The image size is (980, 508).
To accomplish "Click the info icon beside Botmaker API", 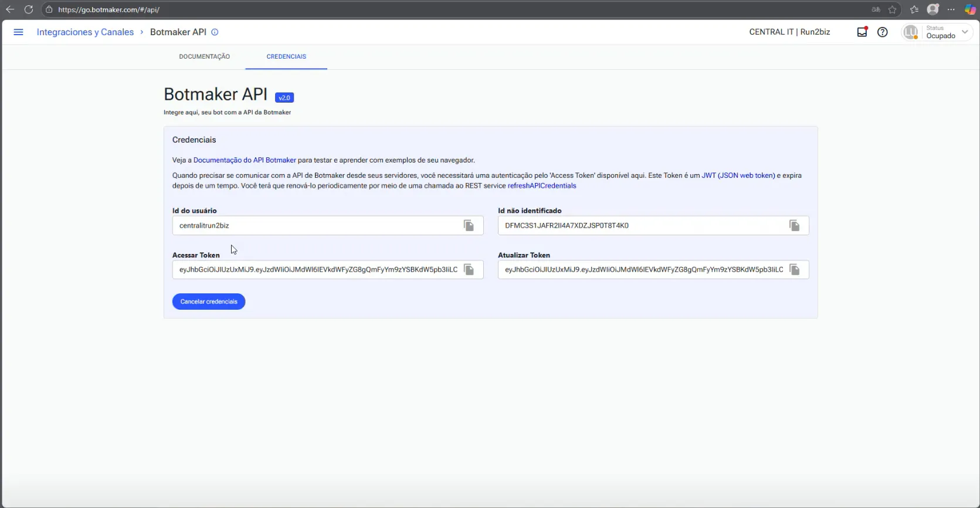I will click(x=215, y=32).
